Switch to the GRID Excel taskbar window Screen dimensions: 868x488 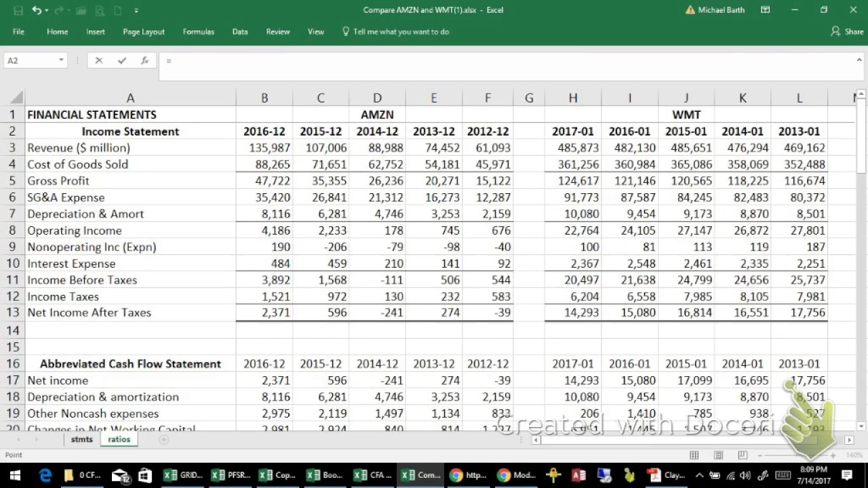(183, 475)
